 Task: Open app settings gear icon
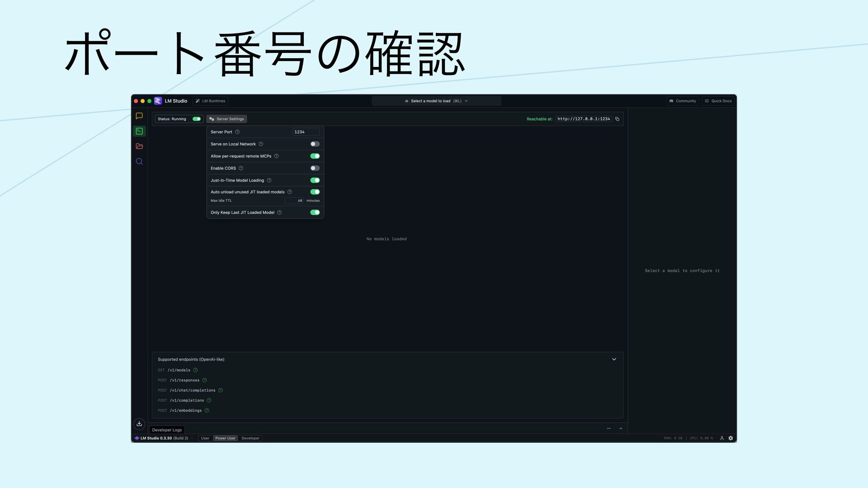(x=731, y=438)
